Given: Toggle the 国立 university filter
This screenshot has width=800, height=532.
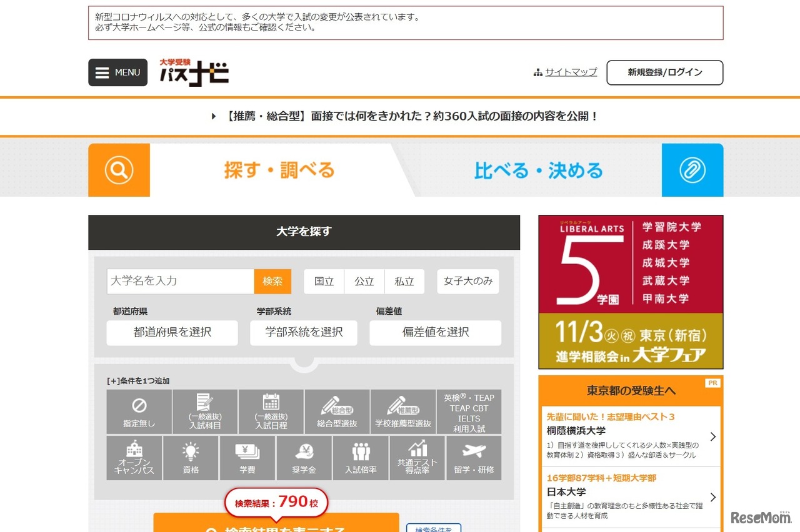Looking at the screenshot, I should click(323, 282).
